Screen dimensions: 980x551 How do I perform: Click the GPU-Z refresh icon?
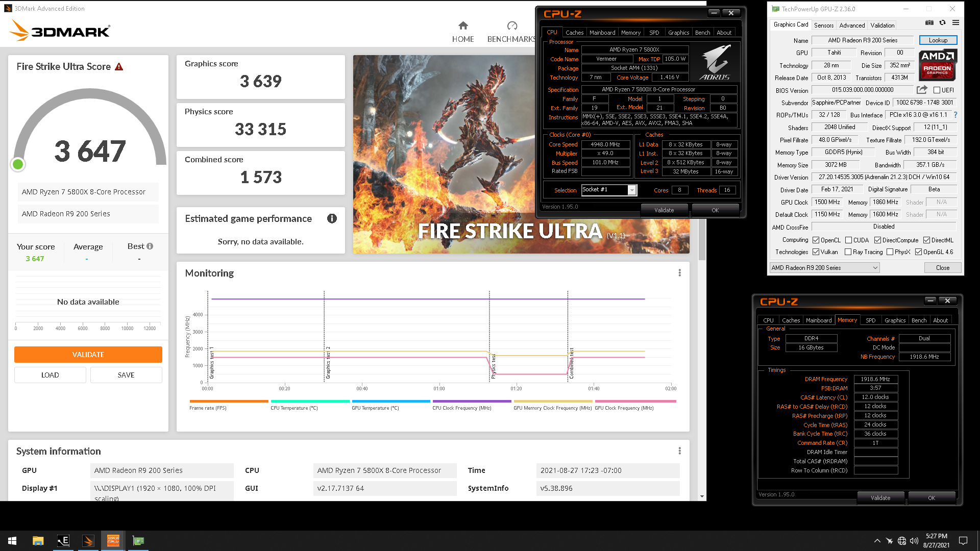click(x=942, y=23)
